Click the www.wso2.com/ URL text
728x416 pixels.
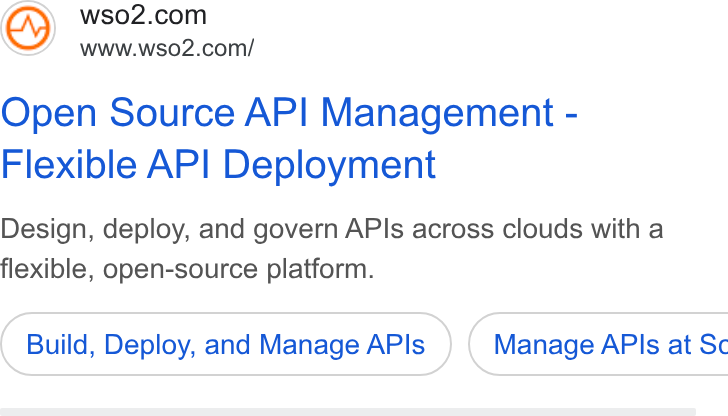point(167,48)
